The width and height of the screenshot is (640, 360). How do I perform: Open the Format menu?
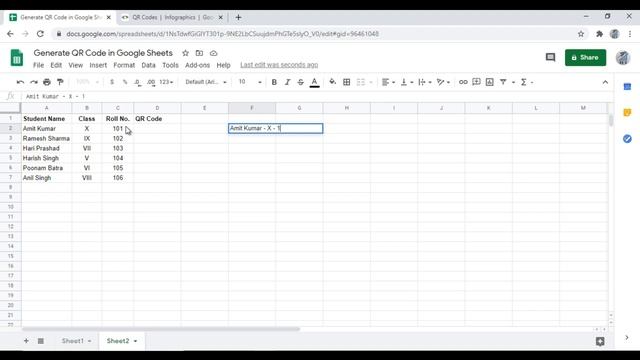click(x=124, y=65)
